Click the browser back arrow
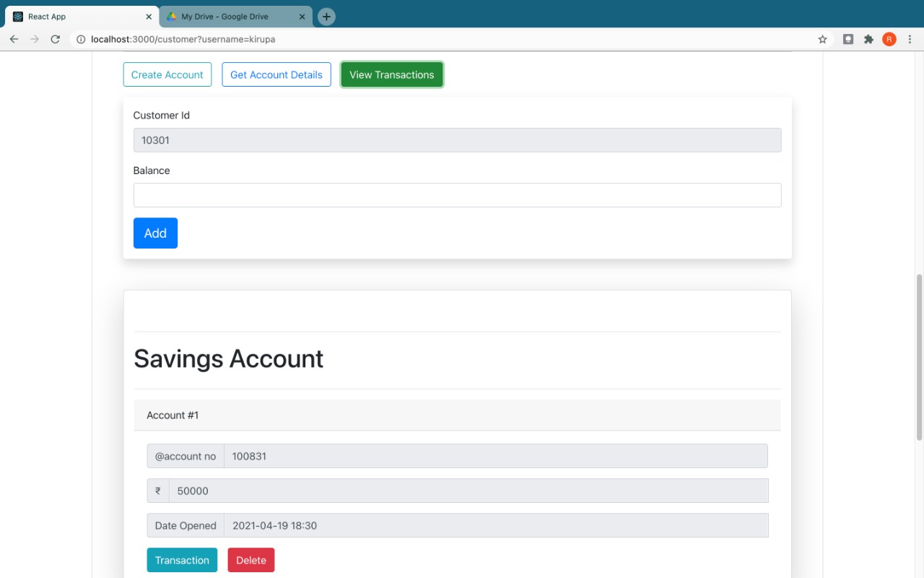924x578 pixels. (x=14, y=39)
